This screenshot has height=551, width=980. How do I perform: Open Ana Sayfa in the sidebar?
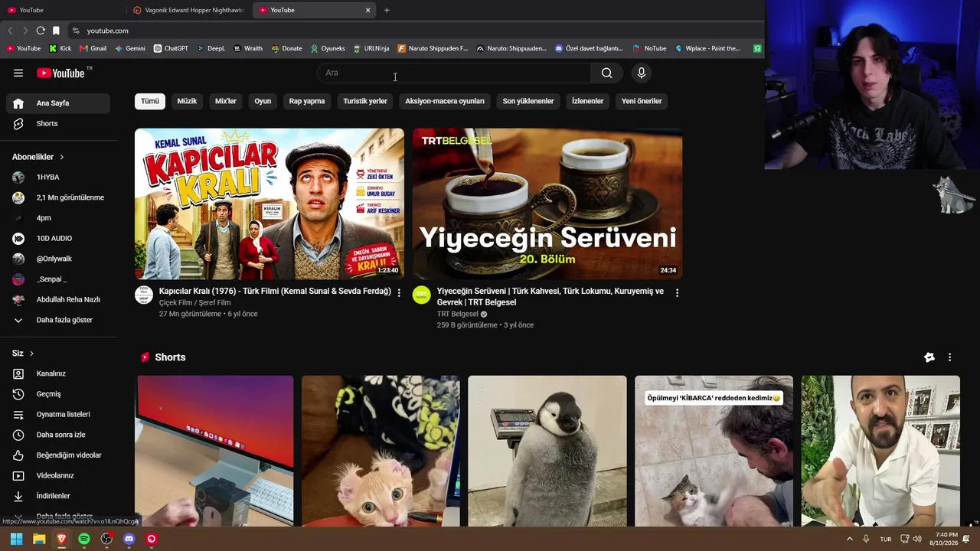58,103
